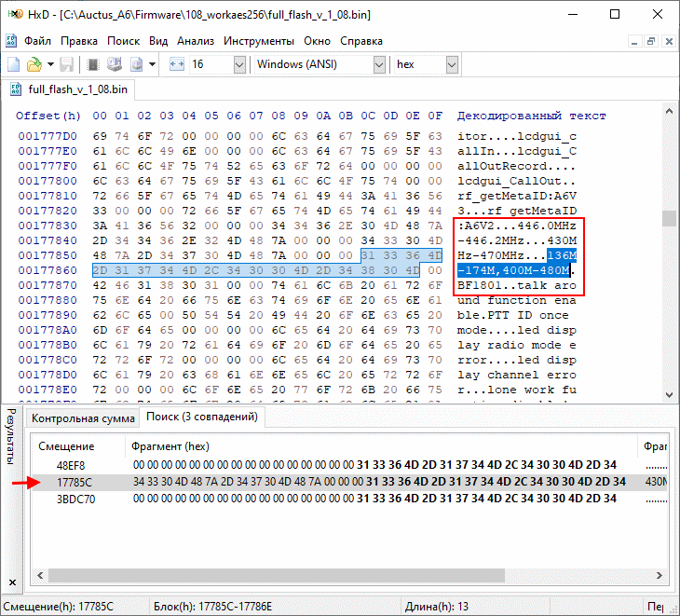Close the inner document with the X icon
Screen dimensions: 680x616
[x=669, y=42]
